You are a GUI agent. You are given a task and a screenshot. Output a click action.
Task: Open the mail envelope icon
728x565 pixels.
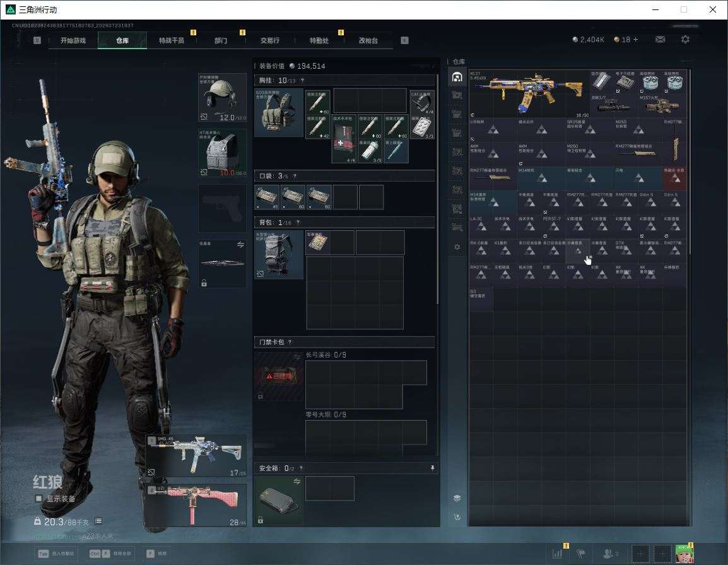point(660,40)
